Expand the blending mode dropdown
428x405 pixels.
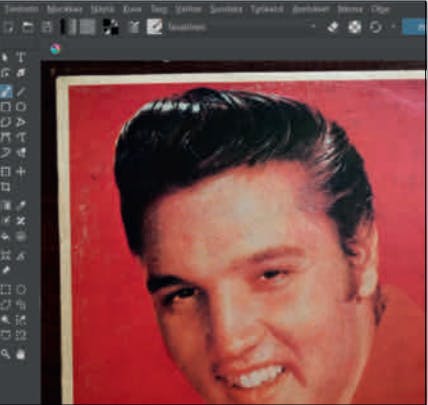tap(241, 27)
